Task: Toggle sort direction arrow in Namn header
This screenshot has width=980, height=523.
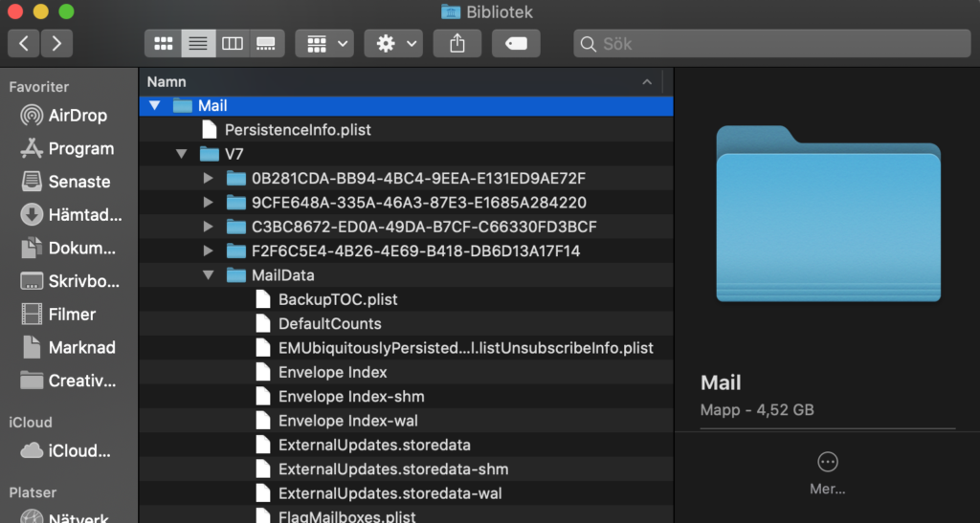Action: pos(647,82)
